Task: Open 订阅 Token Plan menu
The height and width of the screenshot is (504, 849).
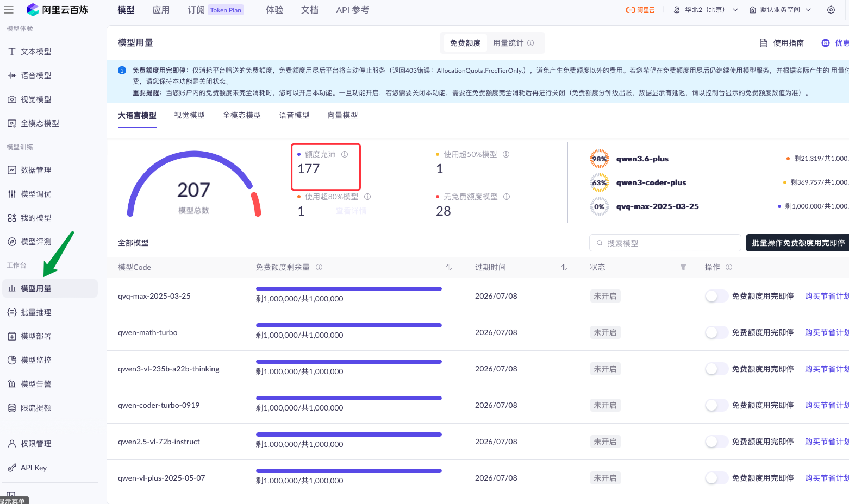Action: pyautogui.click(x=216, y=10)
